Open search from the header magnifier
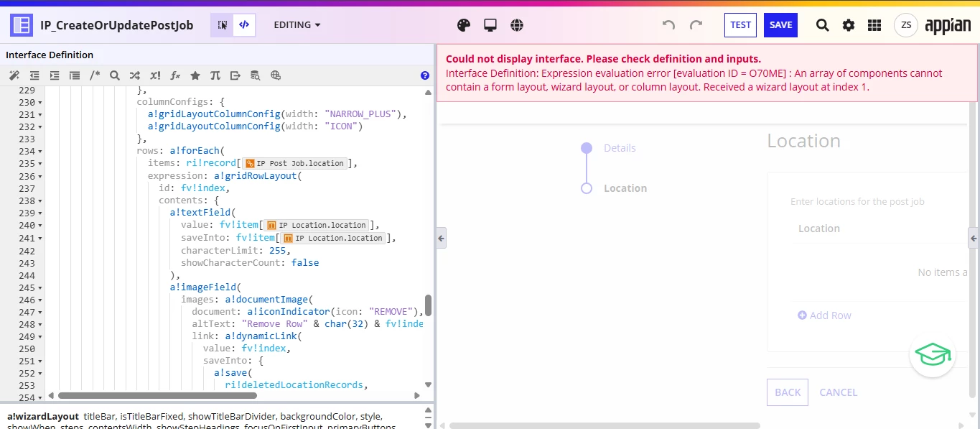Viewport: 980px width, 429px height. tap(823, 25)
